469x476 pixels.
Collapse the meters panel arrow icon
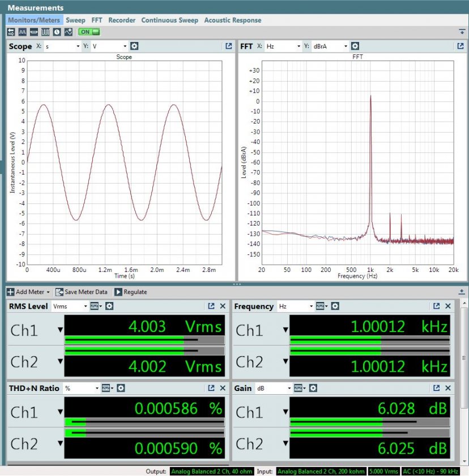[x=462, y=292]
